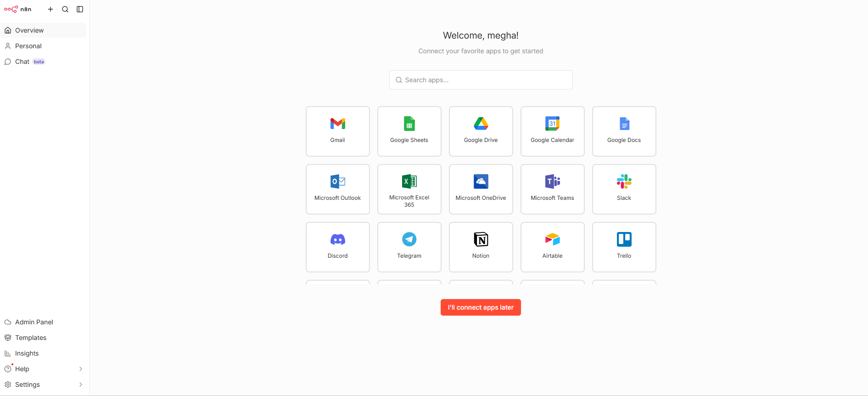Select the Trello app tile

(x=624, y=247)
